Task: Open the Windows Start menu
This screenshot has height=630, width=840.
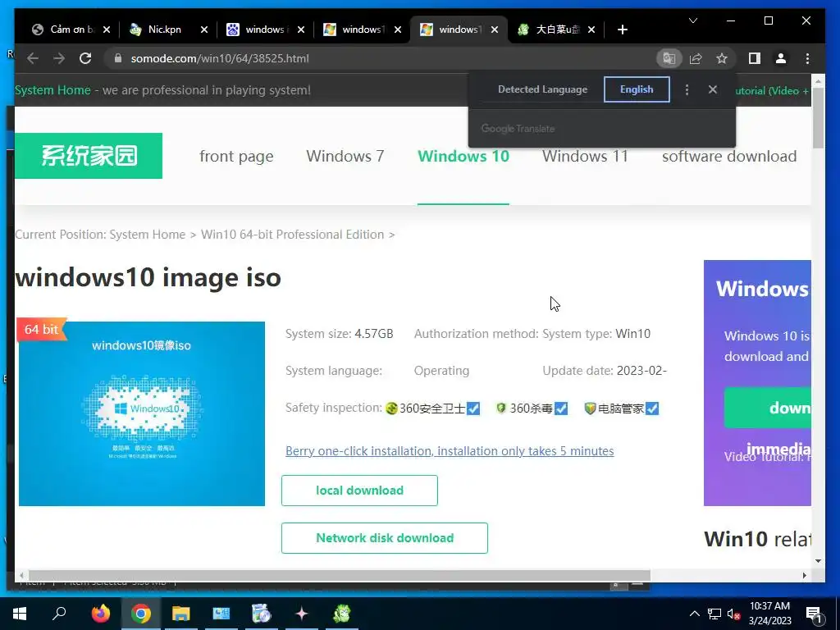Action: click(20, 614)
